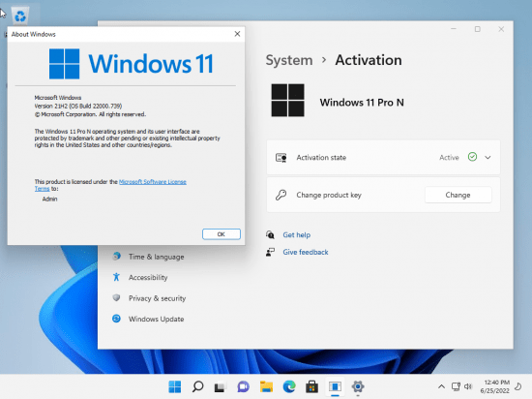The width and height of the screenshot is (532, 399).
Task: Open Microsoft Store from the taskbar
Action: (x=311, y=386)
